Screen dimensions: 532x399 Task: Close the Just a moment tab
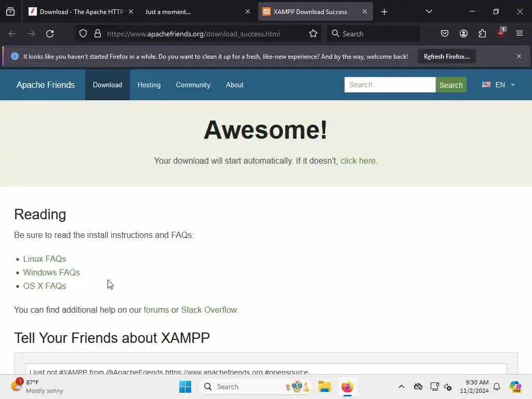(248, 12)
